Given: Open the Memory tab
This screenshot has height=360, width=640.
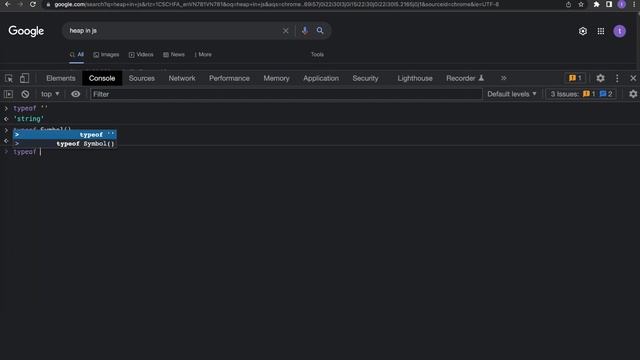Looking at the screenshot, I should click(276, 78).
